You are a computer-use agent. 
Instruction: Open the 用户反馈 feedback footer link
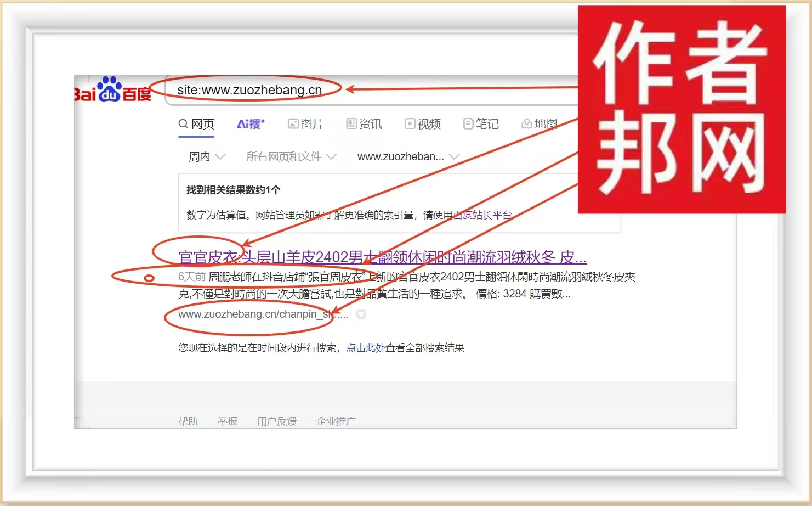277,421
